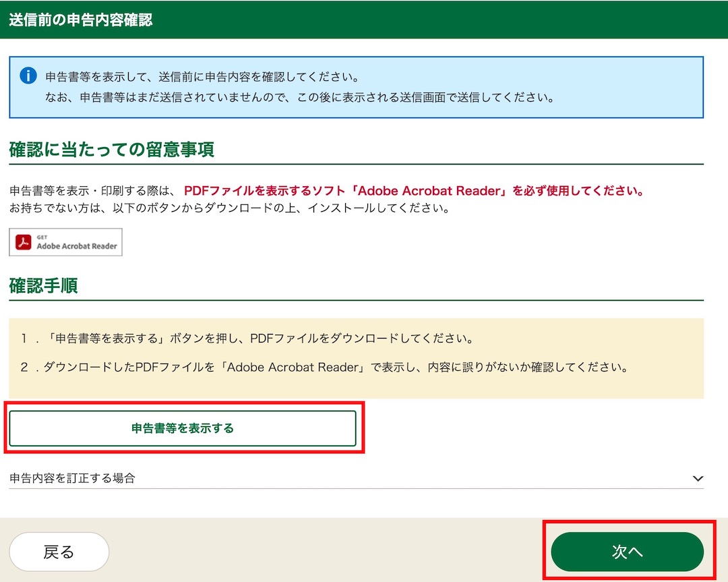Go back with the 戻る button

click(x=59, y=552)
